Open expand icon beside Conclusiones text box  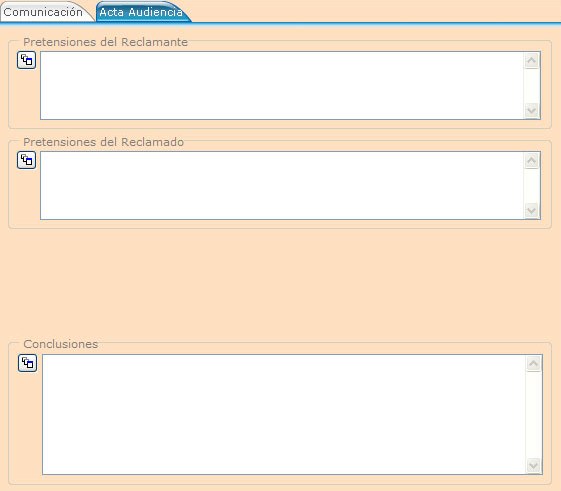28,363
